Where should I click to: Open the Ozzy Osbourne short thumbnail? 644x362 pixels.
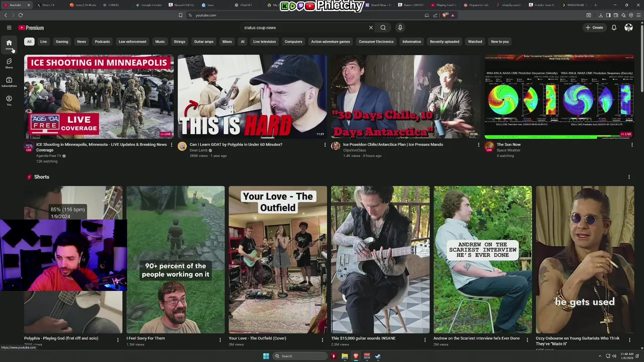(x=585, y=259)
